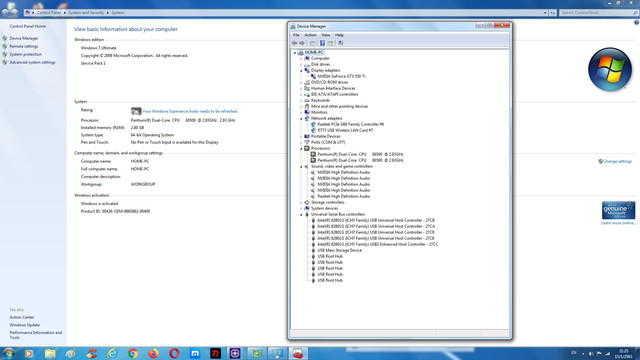This screenshot has width=640, height=360.
Task: Open Action Center link under See also
Action: coord(22,317)
